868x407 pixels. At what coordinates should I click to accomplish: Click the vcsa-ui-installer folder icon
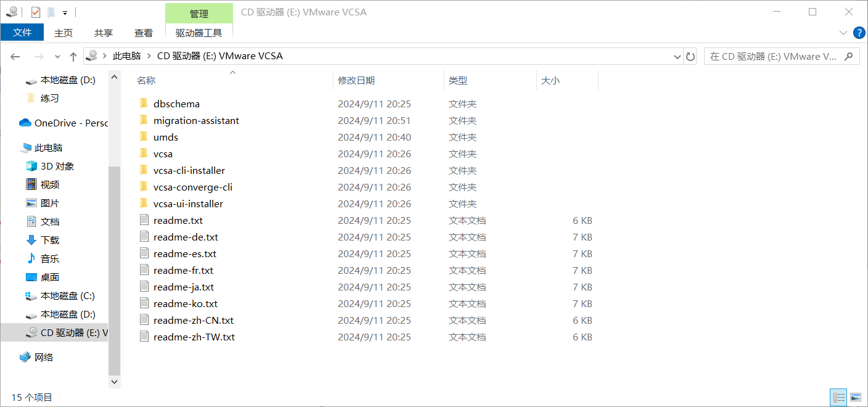point(144,203)
